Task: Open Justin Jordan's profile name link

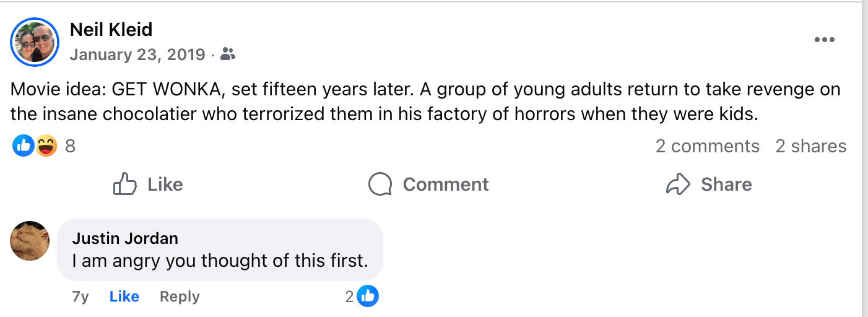Action: pos(125,238)
